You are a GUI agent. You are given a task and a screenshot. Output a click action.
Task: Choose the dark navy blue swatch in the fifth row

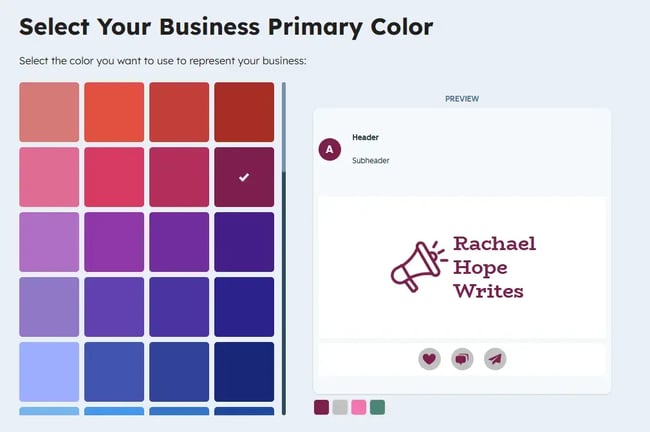(x=244, y=372)
